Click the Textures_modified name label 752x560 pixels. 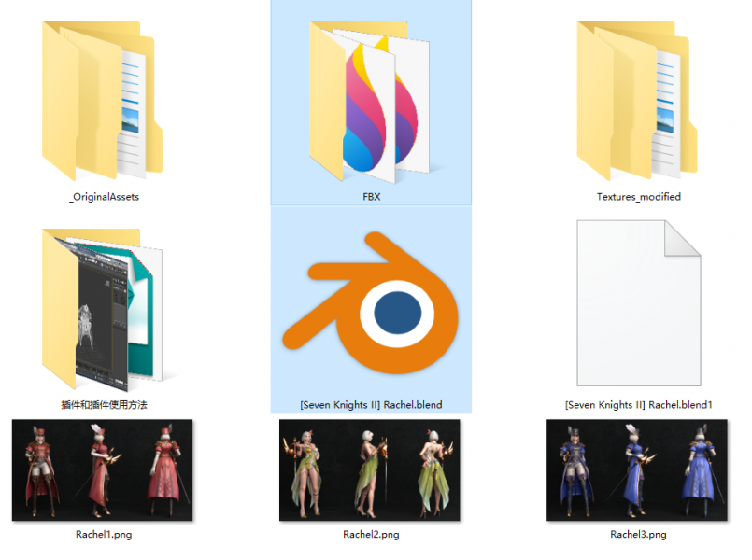click(638, 197)
